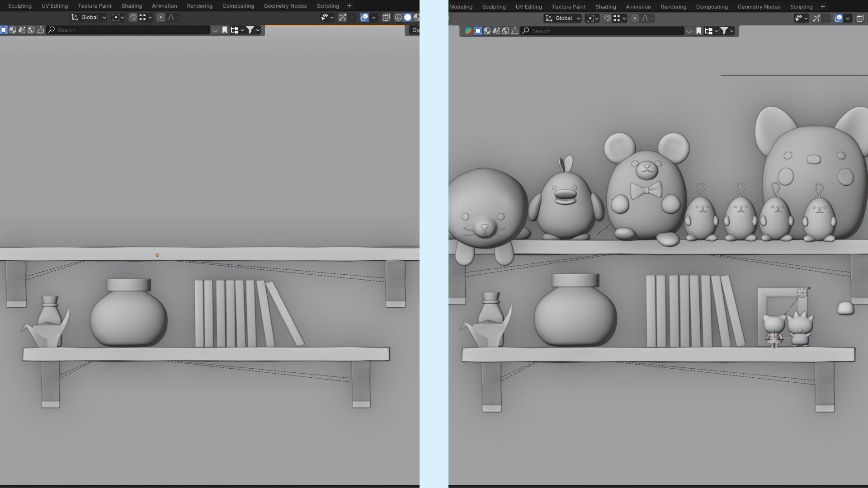Screen dimensions: 868x488
Task: Open the Shading workspace tab in right window
Action: point(605,7)
